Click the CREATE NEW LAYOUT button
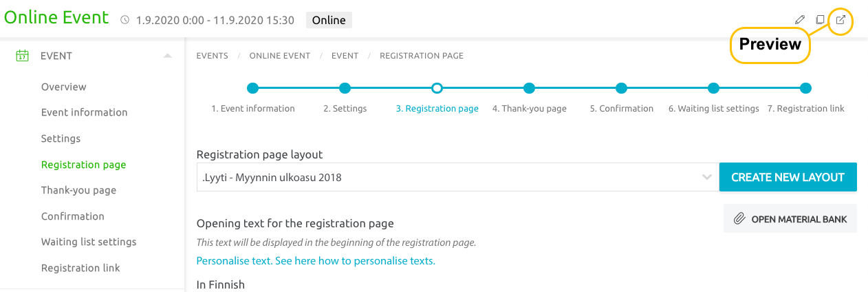The height and width of the screenshot is (292, 868). pos(788,177)
